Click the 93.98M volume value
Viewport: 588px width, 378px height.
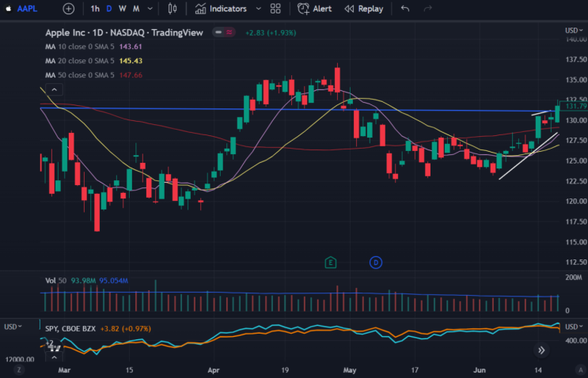(x=83, y=281)
